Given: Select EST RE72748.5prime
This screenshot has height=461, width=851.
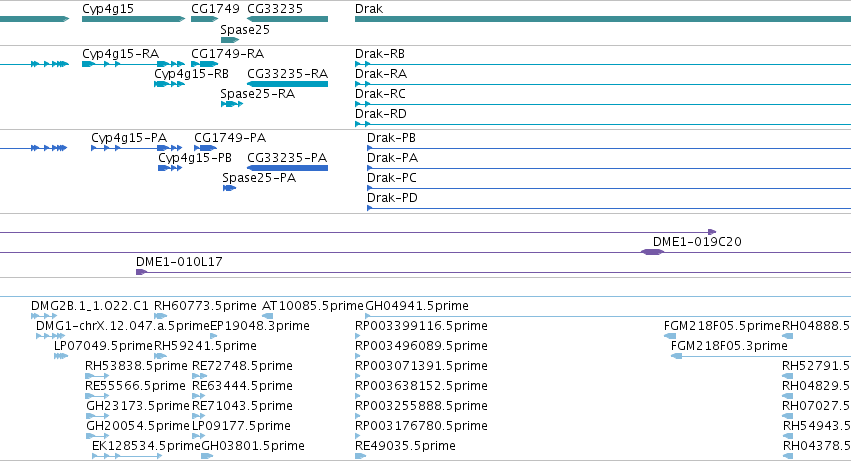Looking at the screenshot, I should tap(242, 366).
